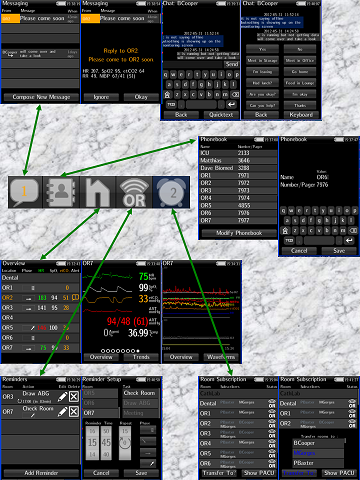The image size is (360, 480).
Task: Open the alarm clock reminders icon
Action: click(x=171, y=192)
